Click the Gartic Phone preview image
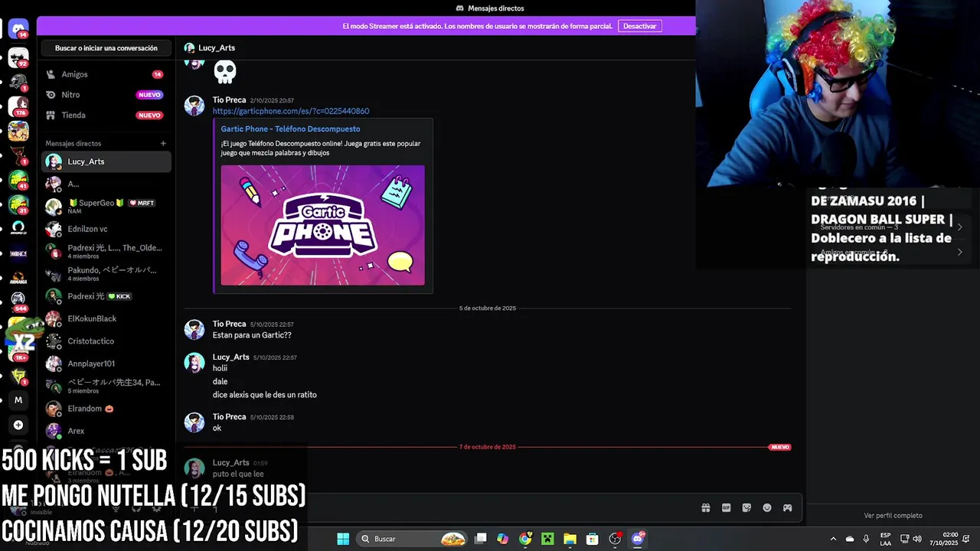Viewport: 980px width, 551px height. click(x=322, y=225)
